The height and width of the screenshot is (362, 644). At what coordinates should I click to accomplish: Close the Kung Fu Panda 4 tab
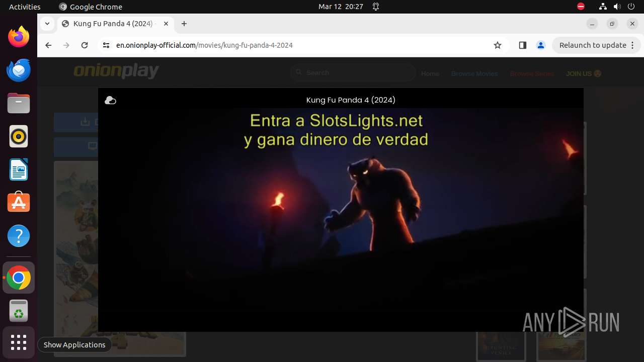(166, 24)
